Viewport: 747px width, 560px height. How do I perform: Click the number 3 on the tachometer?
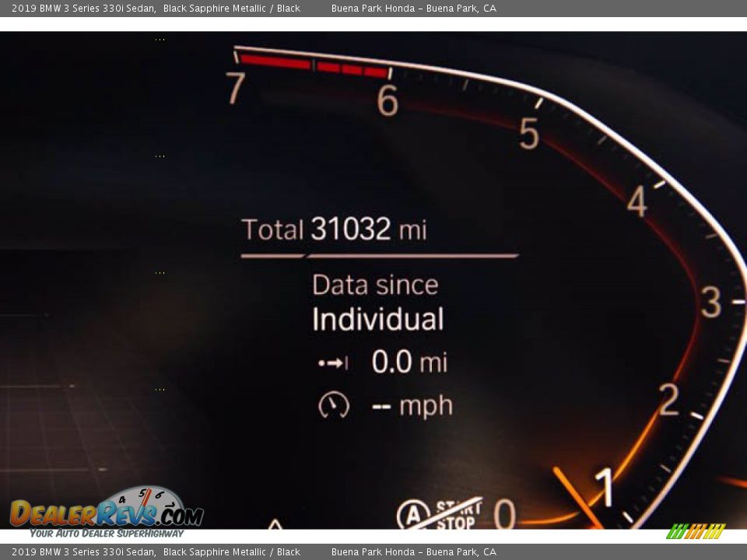click(x=710, y=303)
